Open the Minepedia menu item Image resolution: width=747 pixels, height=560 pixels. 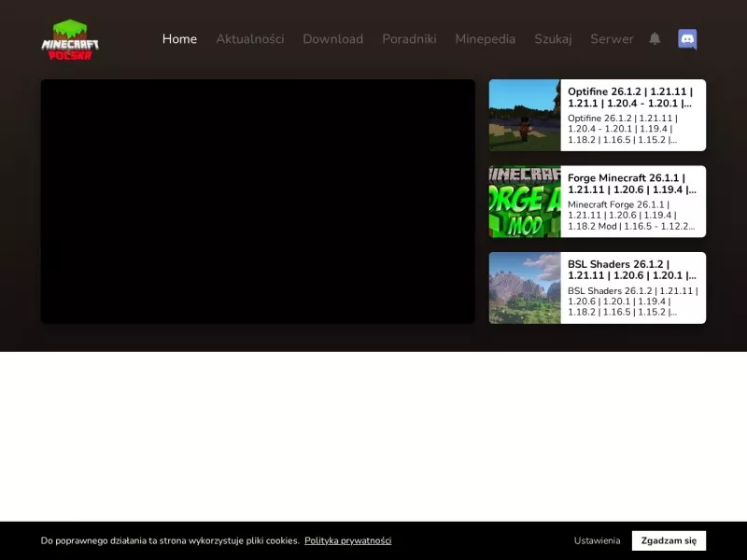click(x=485, y=39)
